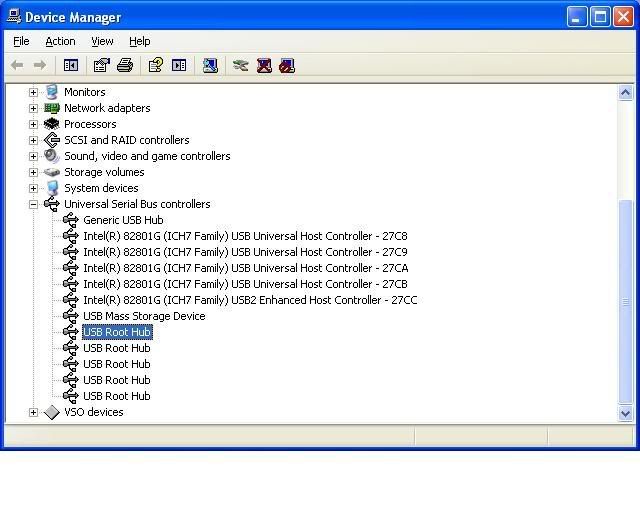The width and height of the screenshot is (640, 524).
Task: Click the highlighted USB Root Hub entry
Action: [117, 332]
